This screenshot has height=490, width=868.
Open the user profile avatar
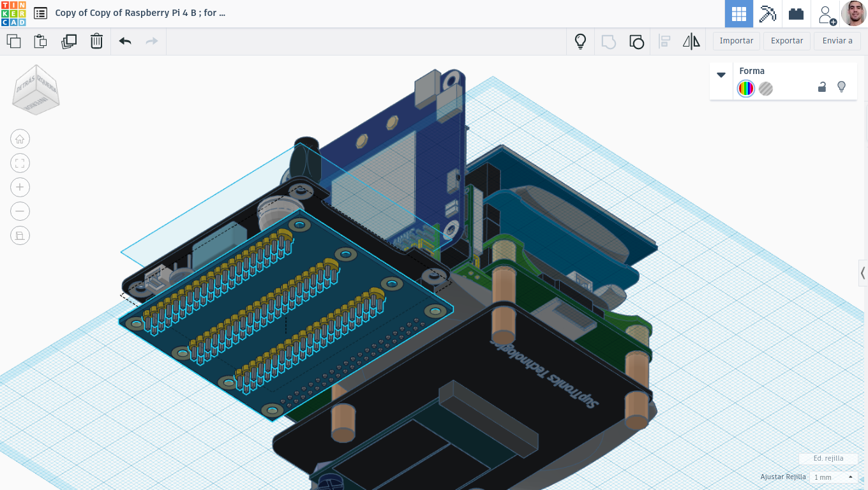854,13
